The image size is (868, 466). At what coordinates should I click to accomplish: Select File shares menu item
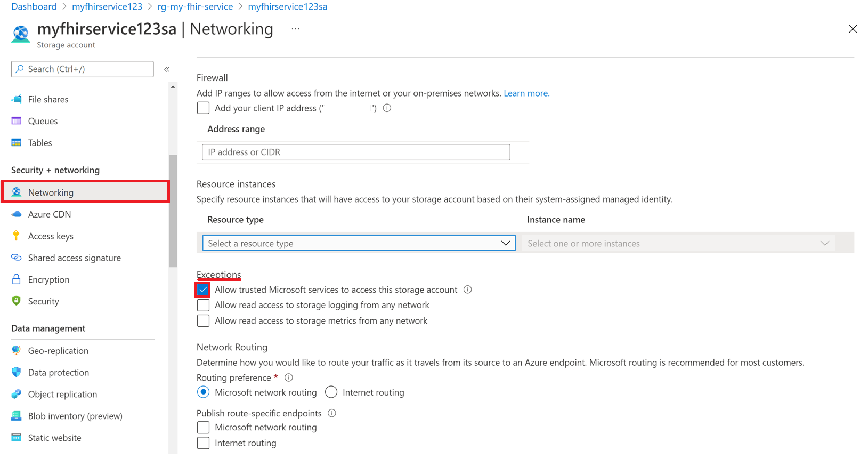pyautogui.click(x=48, y=99)
